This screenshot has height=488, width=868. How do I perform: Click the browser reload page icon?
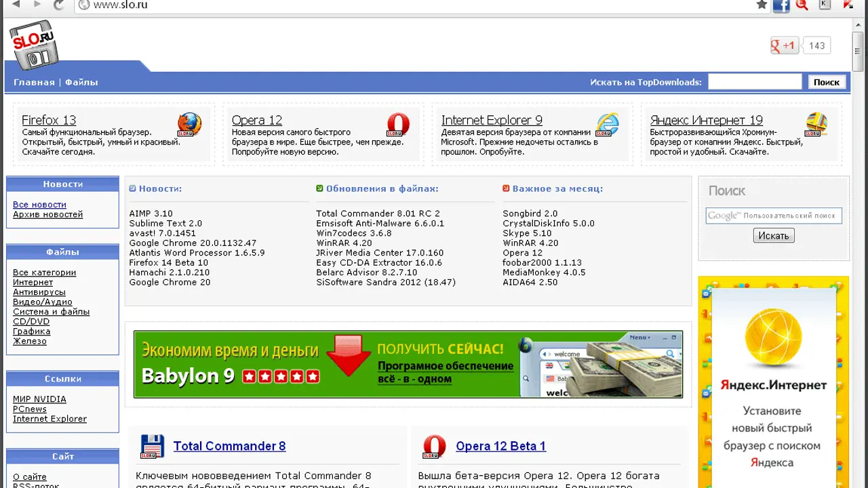tap(59, 5)
